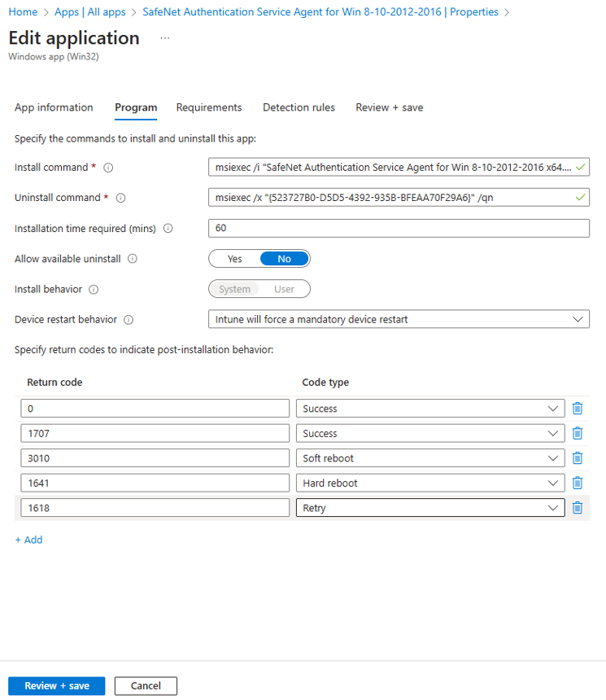Screen dimensions: 606x700
Task: Open Hard reboot code type dropdown
Action: click(430, 483)
